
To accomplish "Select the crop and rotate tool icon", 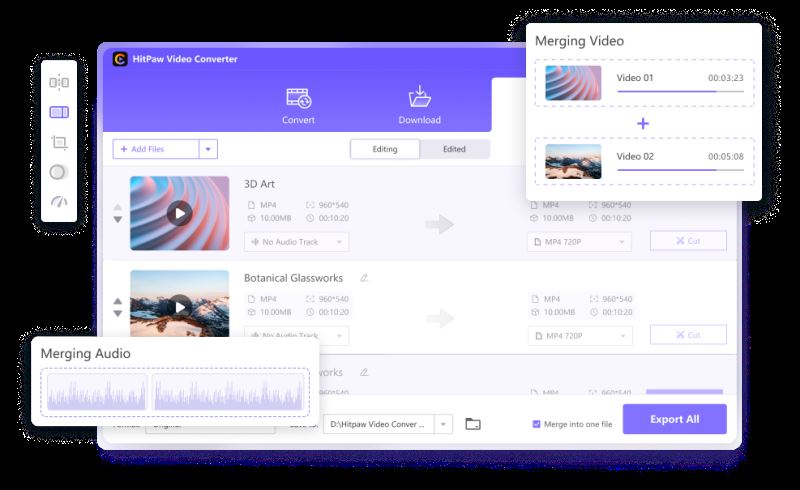I will 59,142.
